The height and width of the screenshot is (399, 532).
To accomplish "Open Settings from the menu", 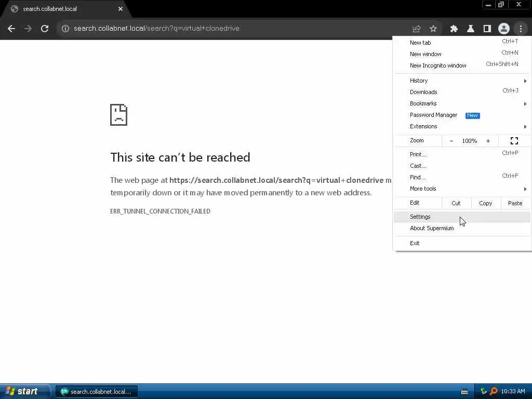I will pyautogui.click(x=462, y=217).
